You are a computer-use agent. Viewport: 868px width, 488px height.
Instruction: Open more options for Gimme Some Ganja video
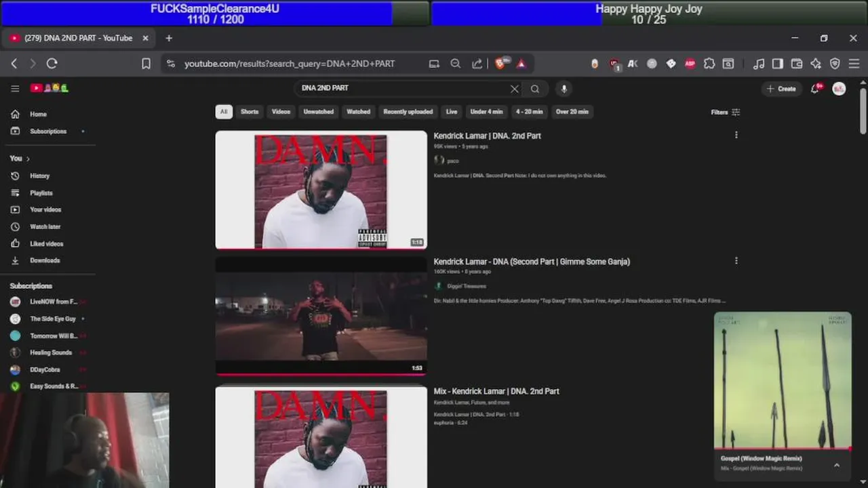coord(736,260)
